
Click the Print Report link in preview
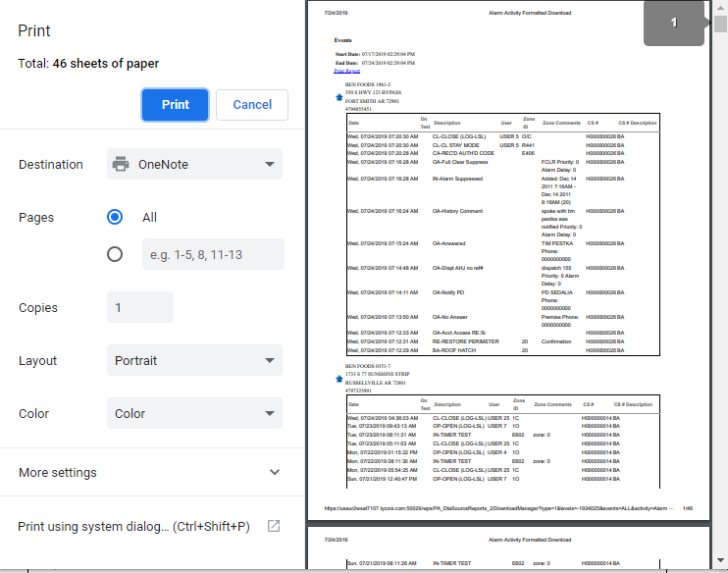[346, 72]
